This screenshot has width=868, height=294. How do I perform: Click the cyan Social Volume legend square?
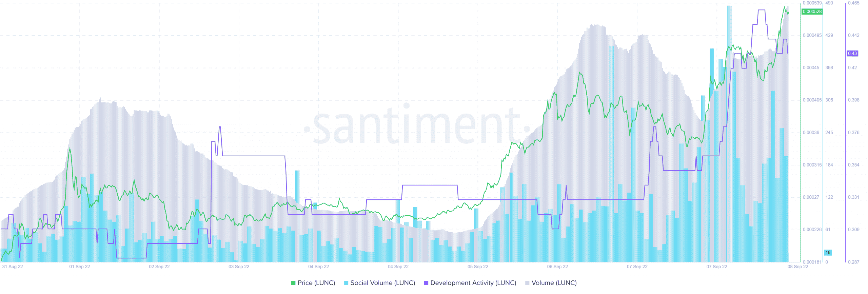346,283
